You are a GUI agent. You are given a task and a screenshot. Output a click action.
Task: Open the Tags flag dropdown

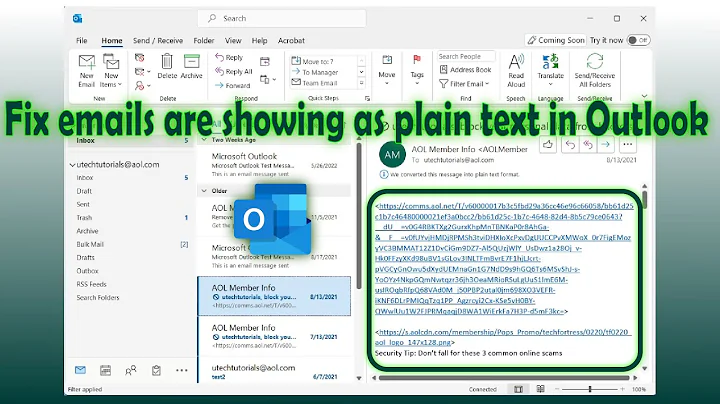click(417, 70)
